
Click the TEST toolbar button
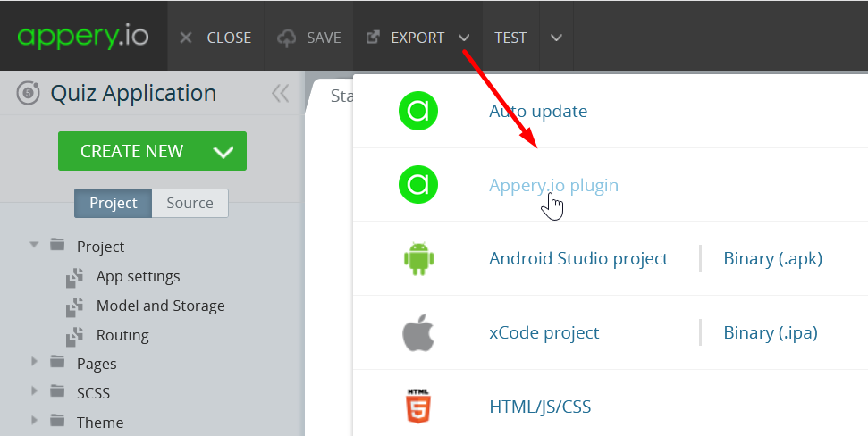tap(510, 37)
